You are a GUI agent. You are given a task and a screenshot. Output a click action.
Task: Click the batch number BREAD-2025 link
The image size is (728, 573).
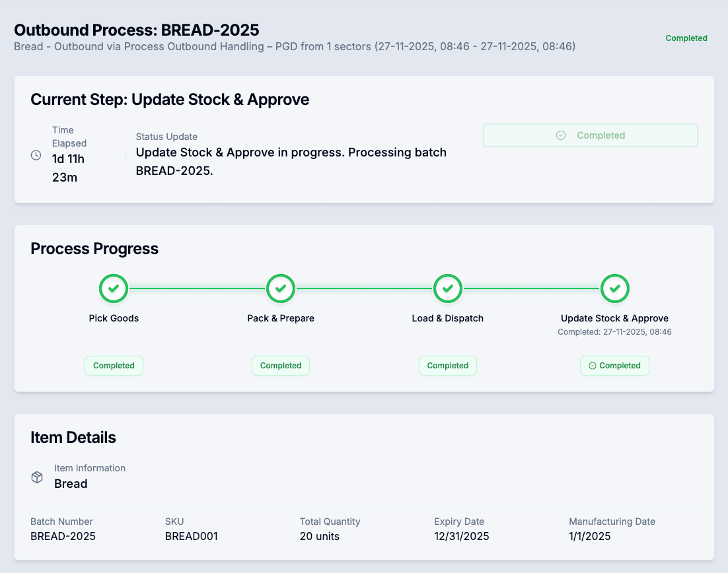[x=63, y=536]
